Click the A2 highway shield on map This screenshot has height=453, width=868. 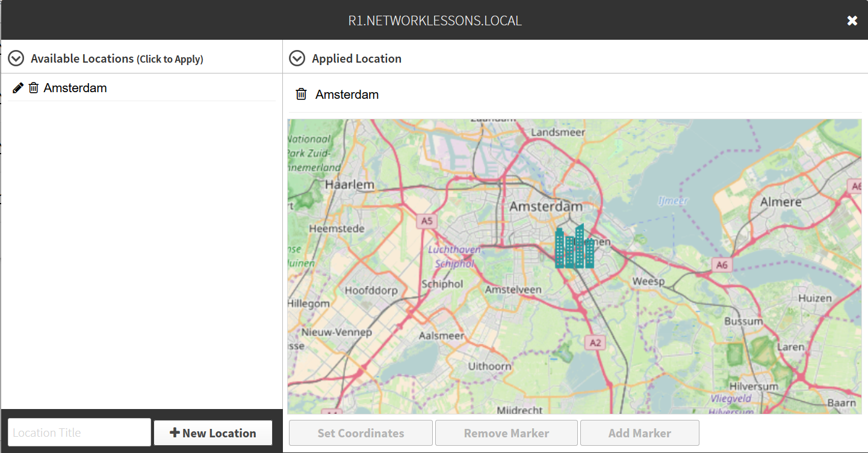click(595, 343)
